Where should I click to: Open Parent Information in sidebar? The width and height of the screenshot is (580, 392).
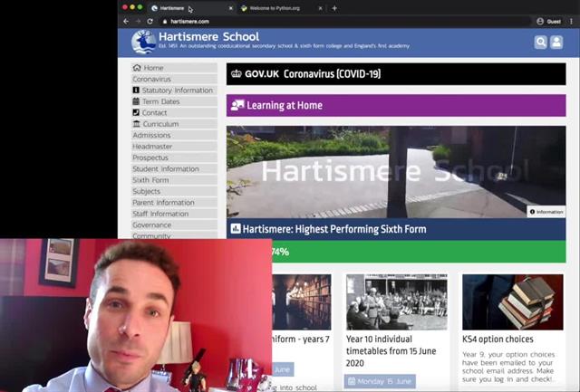click(174, 203)
